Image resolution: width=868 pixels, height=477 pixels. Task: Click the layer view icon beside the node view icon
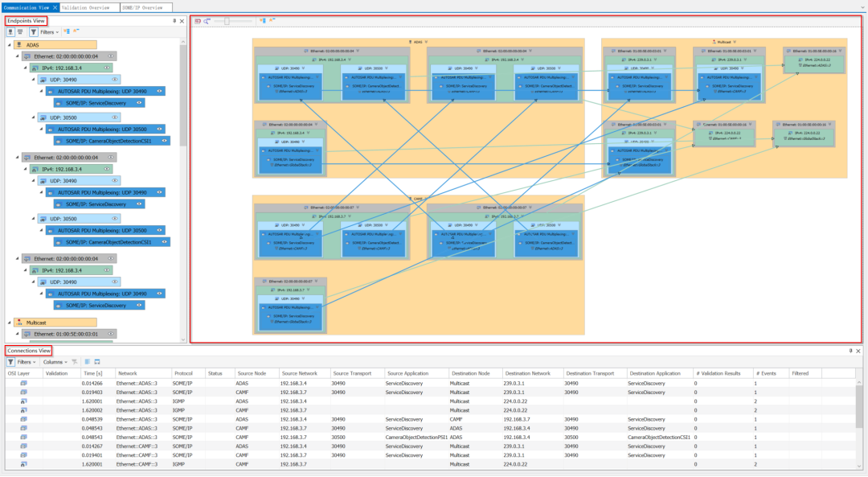point(20,32)
